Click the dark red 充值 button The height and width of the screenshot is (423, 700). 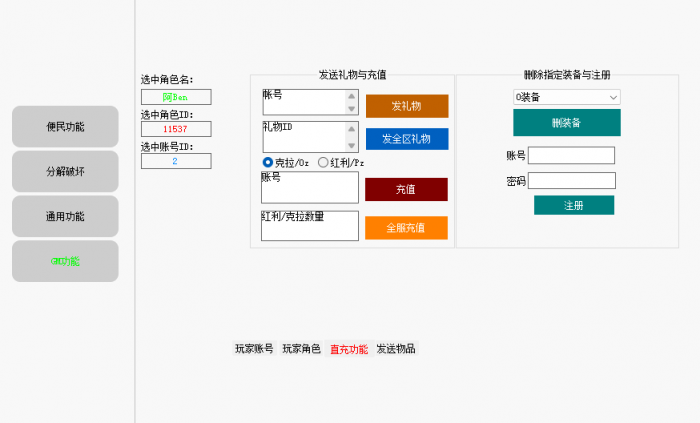(x=406, y=190)
